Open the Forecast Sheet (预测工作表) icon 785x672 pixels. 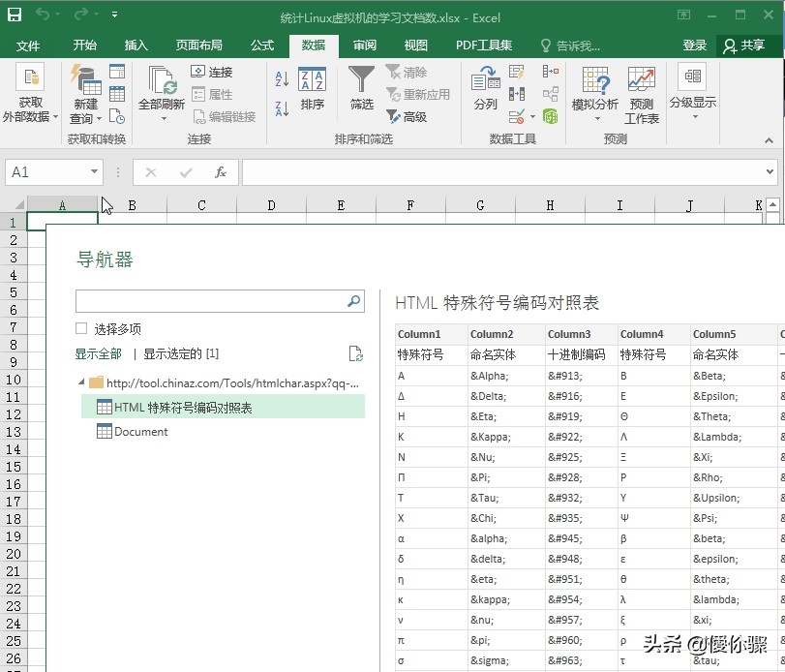pyautogui.click(x=641, y=81)
